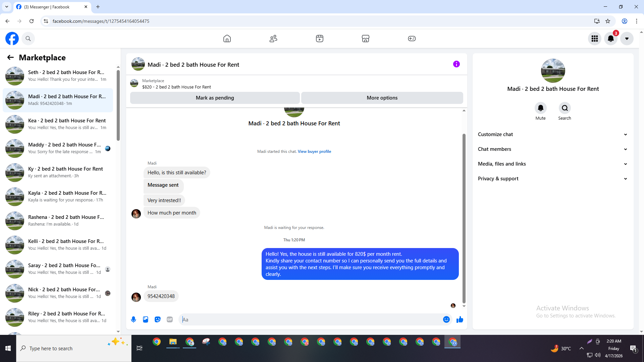This screenshot has width=644, height=362.
Task: Click Madi's listing thumbnail in right panel
Action: point(553,71)
